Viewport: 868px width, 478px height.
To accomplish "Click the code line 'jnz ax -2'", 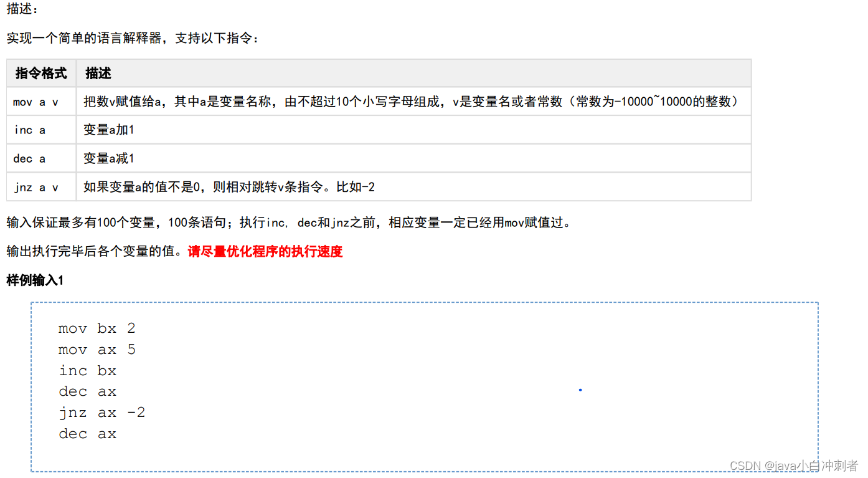I will pyautogui.click(x=101, y=413).
